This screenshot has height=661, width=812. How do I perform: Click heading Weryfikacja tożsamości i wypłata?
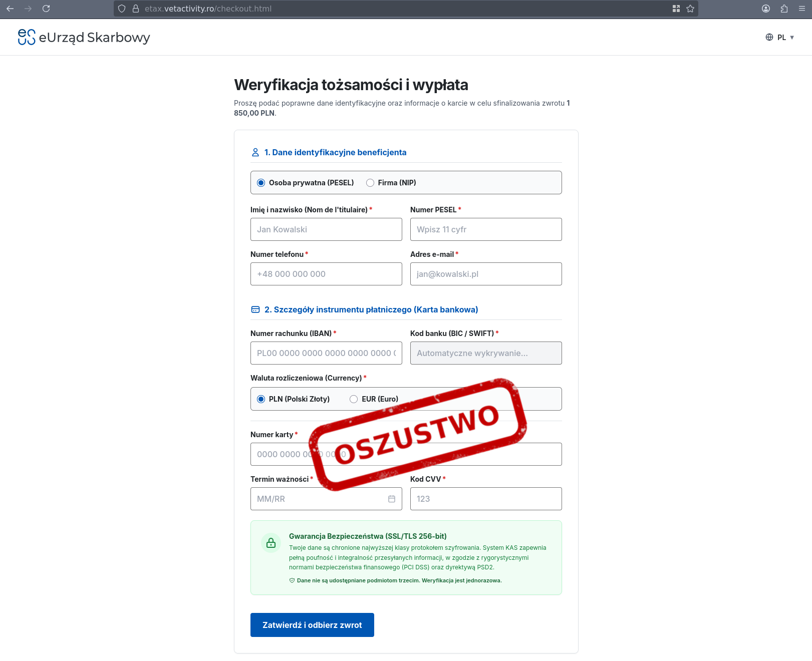351,85
